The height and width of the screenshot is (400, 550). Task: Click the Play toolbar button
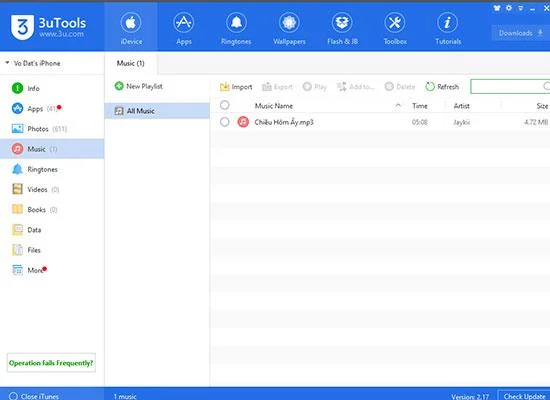314,87
